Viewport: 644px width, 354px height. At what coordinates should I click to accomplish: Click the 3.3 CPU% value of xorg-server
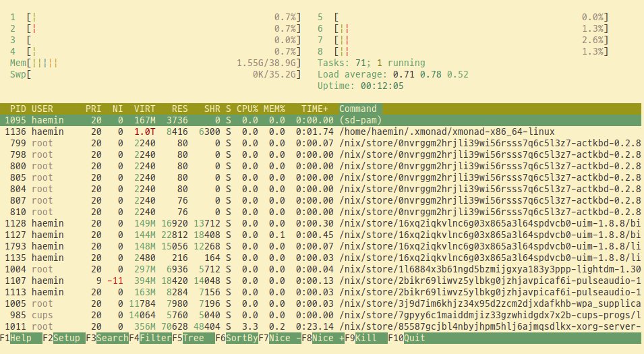[x=250, y=327]
